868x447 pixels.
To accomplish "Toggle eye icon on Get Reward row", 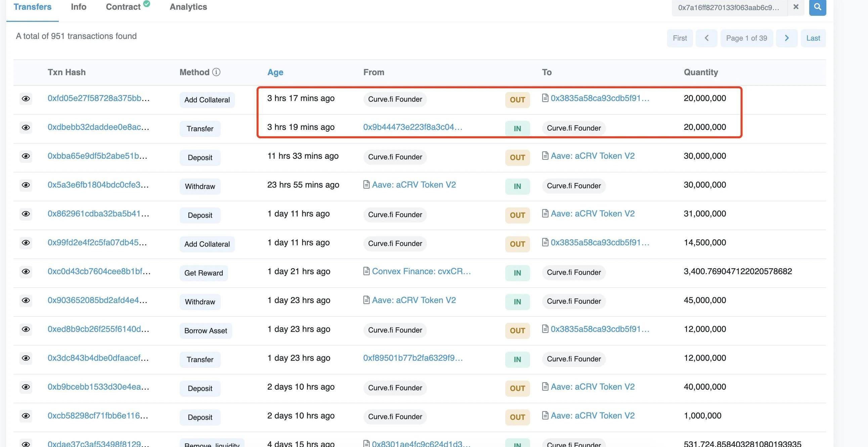I will click(26, 271).
